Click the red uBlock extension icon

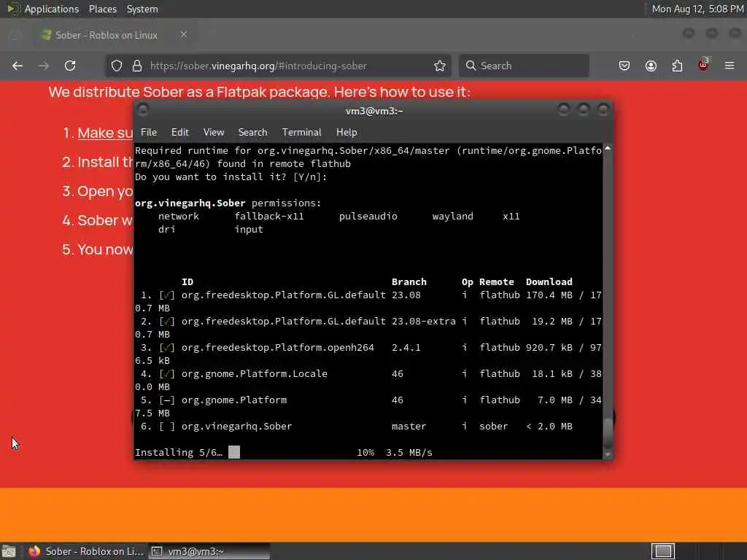tap(703, 65)
